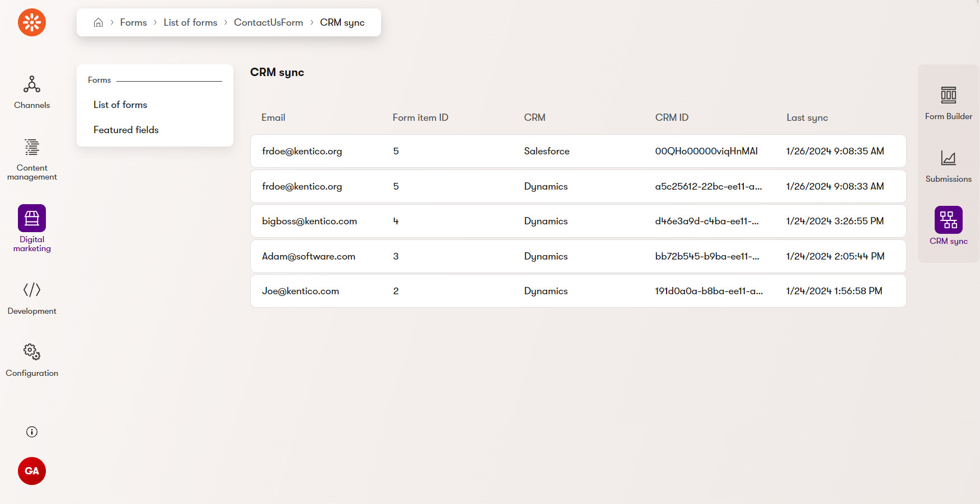This screenshot has width=980, height=504.
Task: Sort table by Last sync column
Action: pos(806,117)
